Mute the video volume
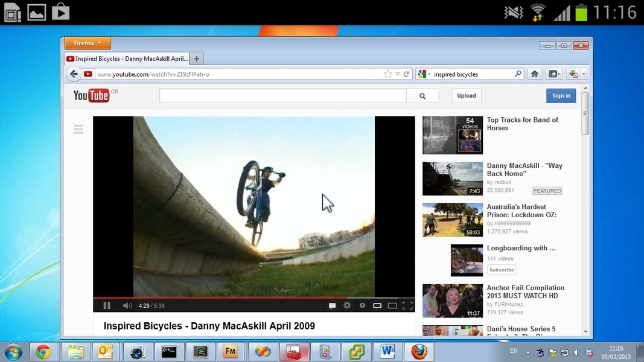 (x=127, y=306)
